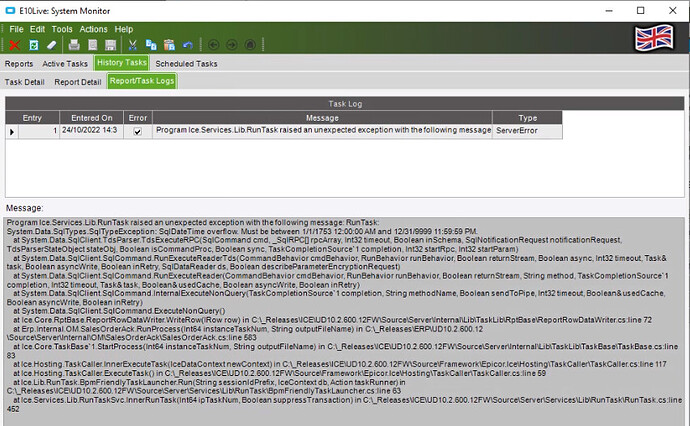This screenshot has width=690, height=426.
Task: Click inside the Message details text box
Action: tap(345, 321)
